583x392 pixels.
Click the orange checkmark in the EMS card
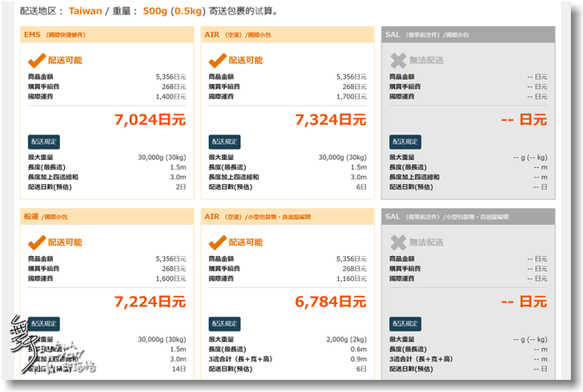[x=37, y=60]
